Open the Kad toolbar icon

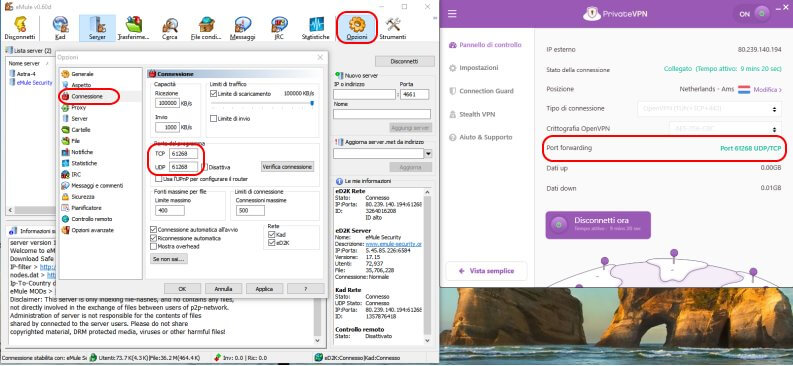coord(60,28)
